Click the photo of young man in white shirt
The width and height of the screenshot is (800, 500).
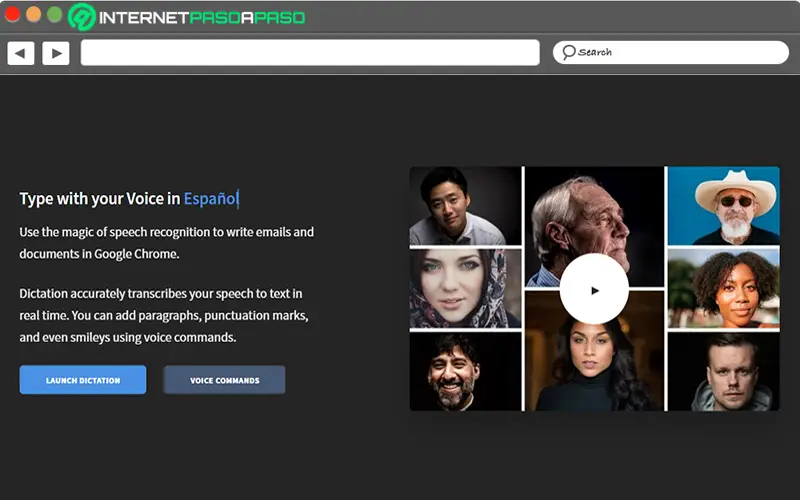465,206
